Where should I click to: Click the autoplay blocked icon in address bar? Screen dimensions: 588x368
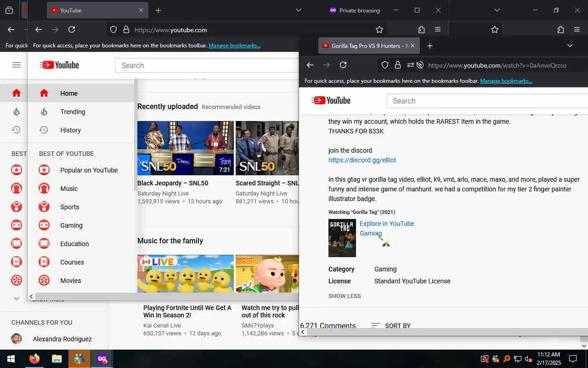click(x=420, y=65)
